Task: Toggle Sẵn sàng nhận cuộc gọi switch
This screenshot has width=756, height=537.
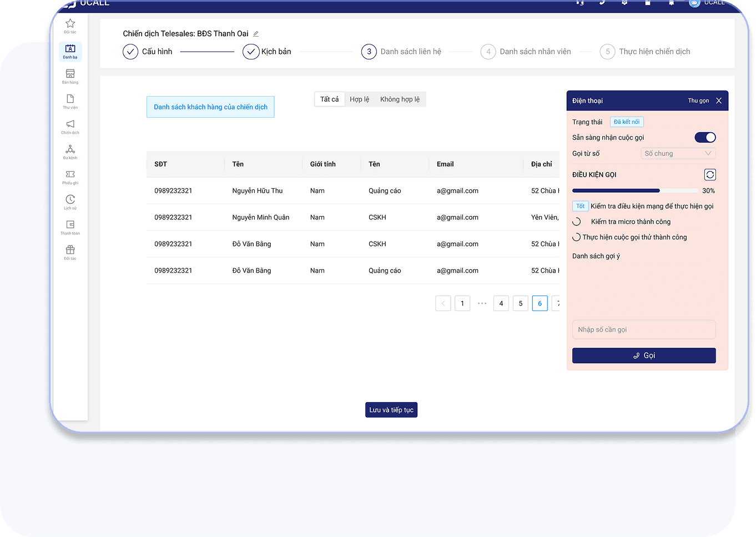Action: point(705,138)
